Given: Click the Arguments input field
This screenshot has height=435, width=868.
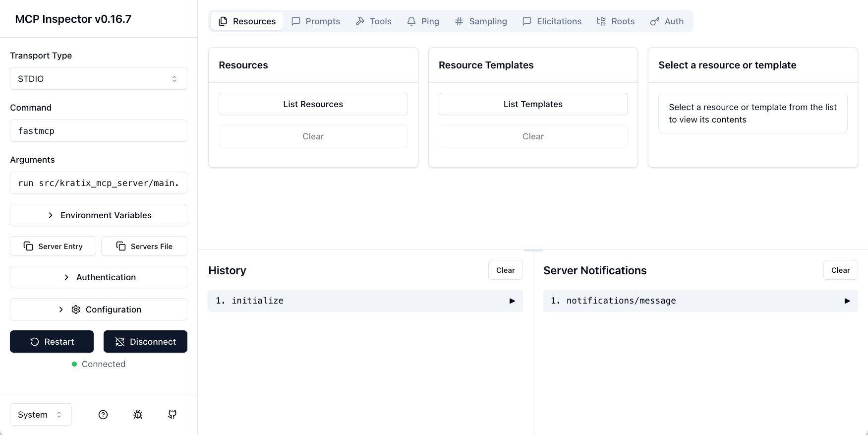Looking at the screenshot, I should click(99, 183).
